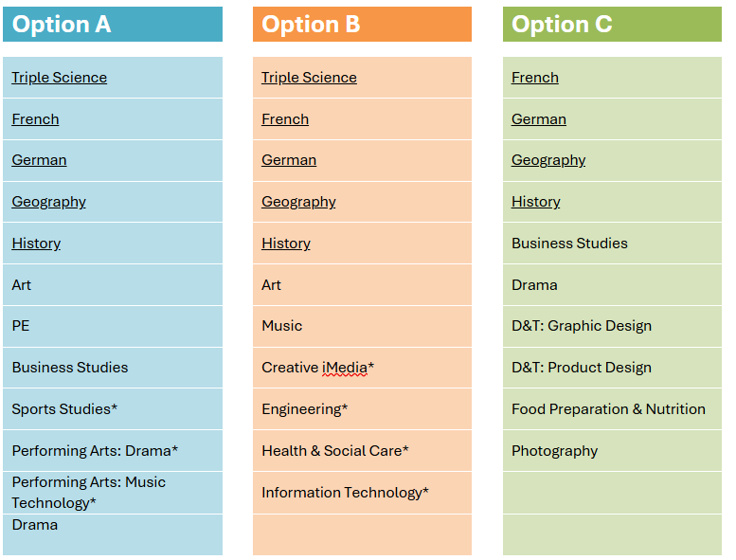The height and width of the screenshot is (560, 736).
Task: Open the Triple Science link under Option A
Action: pyautogui.click(x=59, y=78)
